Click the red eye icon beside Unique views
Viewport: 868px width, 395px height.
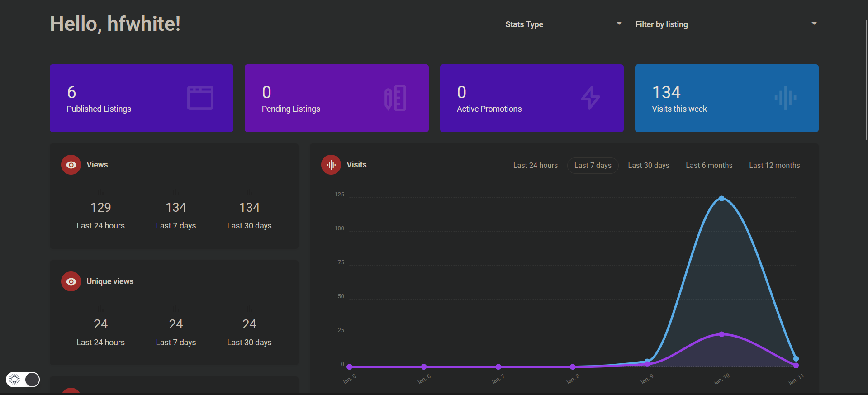71,281
